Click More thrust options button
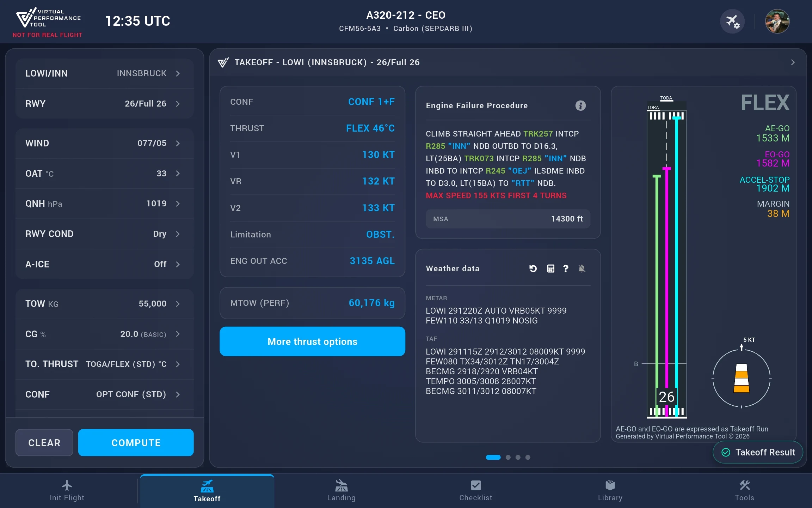Screen dimensions: 812x508 coord(312,341)
